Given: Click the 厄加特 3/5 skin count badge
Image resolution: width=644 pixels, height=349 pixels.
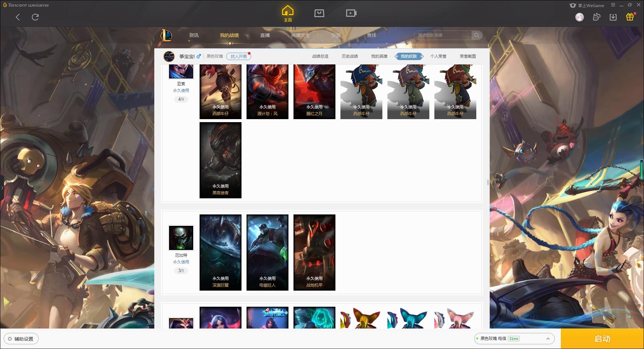Looking at the screenshot, I should pos(181,271).
